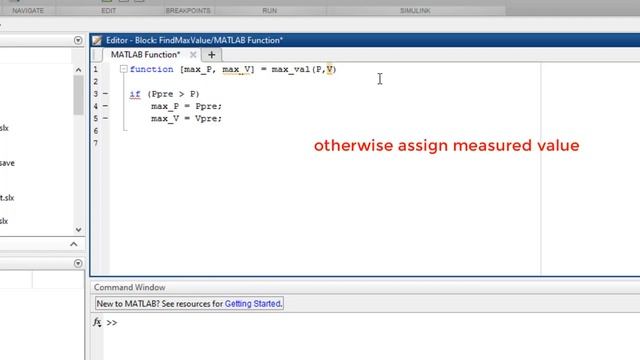Close the MATLAB Function* tab
The image size is (640, 360).
[193, 55]
